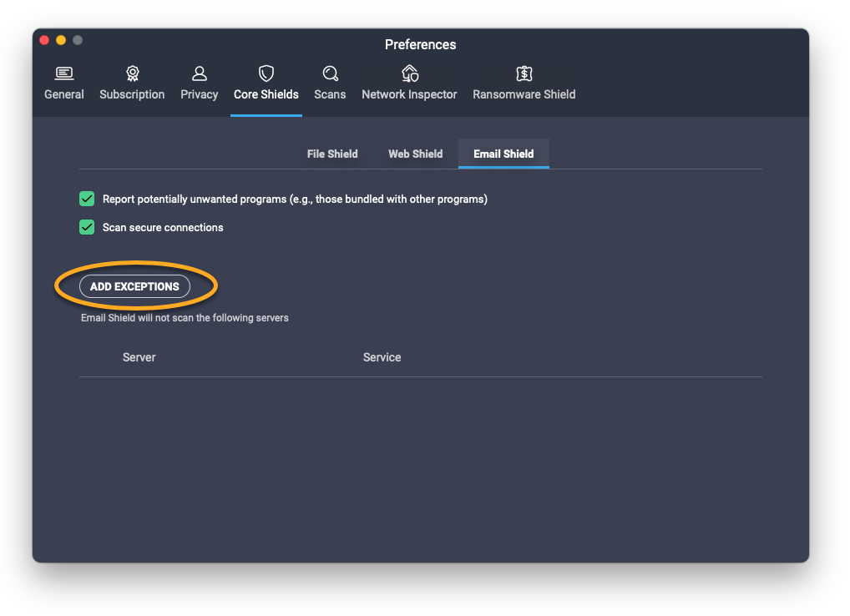Click the Server column header
850x616 pixels.
139,357
